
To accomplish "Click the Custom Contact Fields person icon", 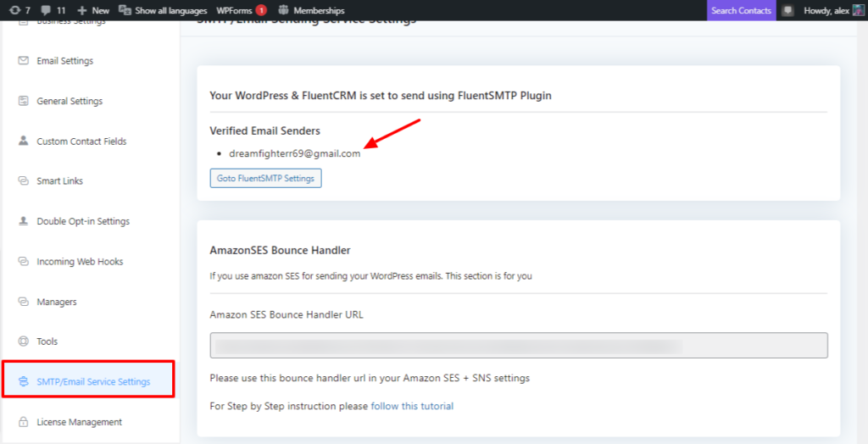I will point(23,141).
